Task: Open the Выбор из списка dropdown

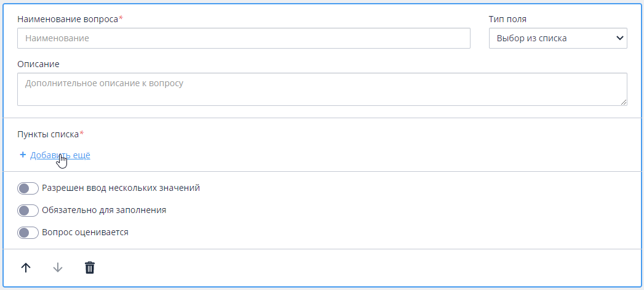Action: 558,38
